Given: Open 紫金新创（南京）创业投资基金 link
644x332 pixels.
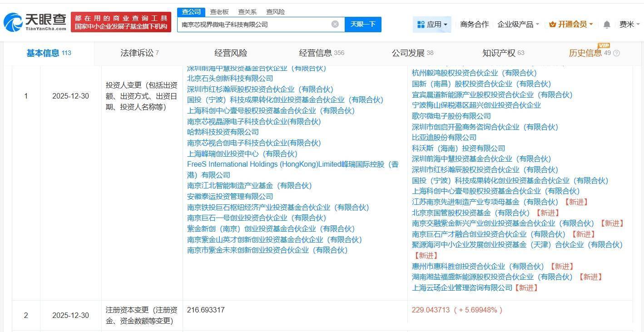Looking at the screenshot, I should [x=271, y=228].
